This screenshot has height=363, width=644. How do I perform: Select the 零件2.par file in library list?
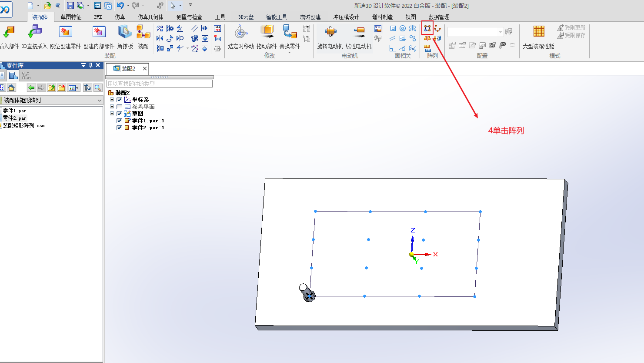click(14, 118)
